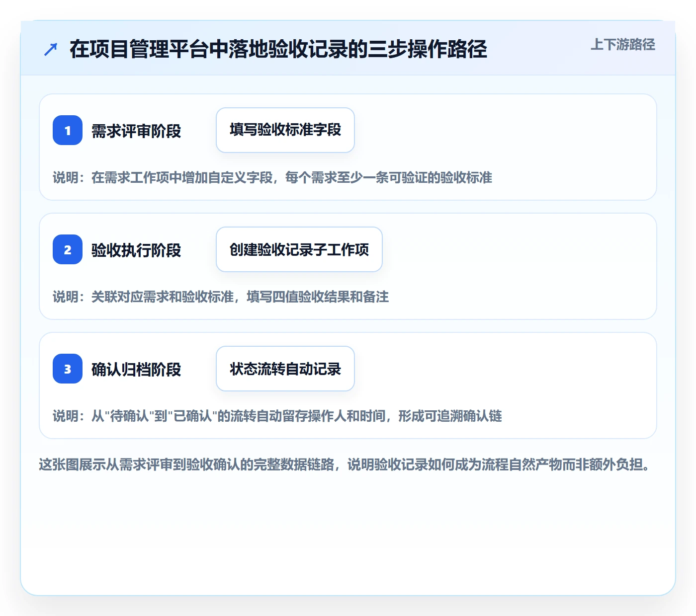The width and height of the screenshot is (696, 616).
Task: Click the 状态流转自动记录 button
Action: tap(285, 369)
